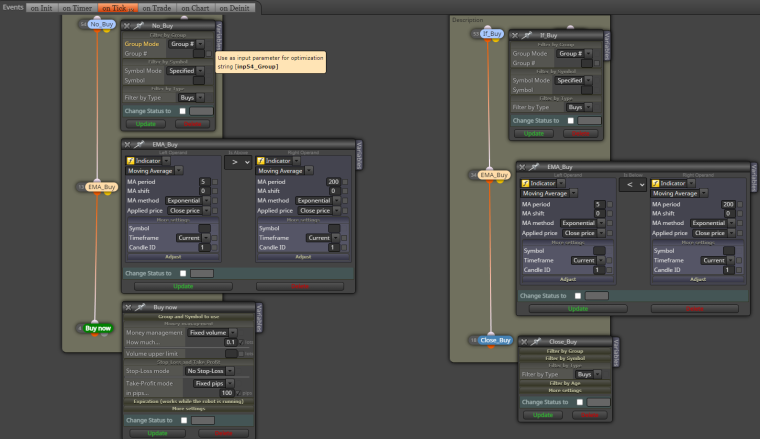This screenshot has height=439, width=760.
Task: Click Update in 'Is Above' EMA_Buy panel
Action: 183,286
